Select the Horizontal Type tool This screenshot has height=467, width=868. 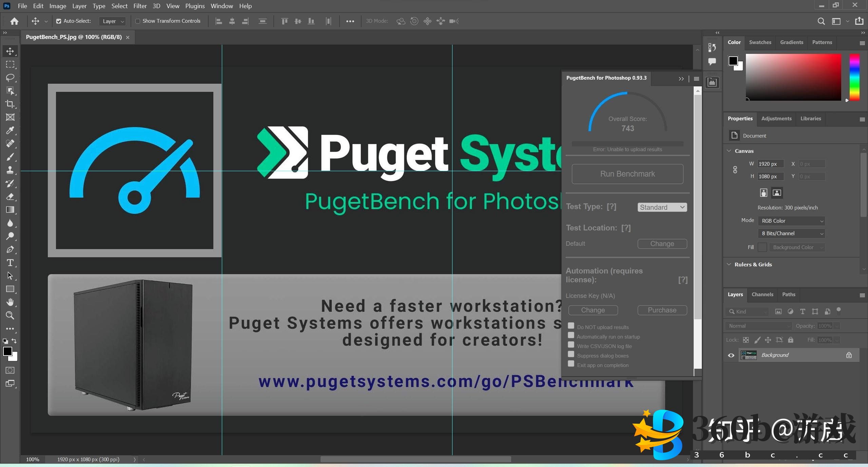click(10, 263)
